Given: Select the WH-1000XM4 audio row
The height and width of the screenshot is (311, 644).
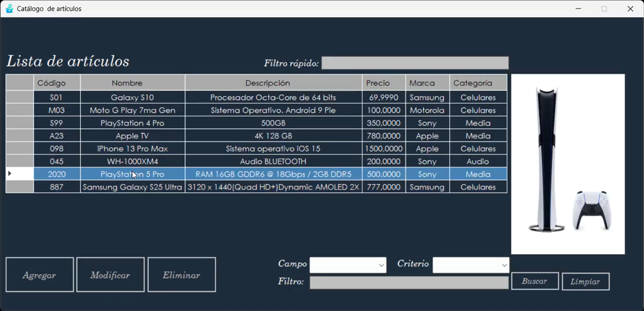Looking at the screenshot, I should tap(131, 161).
